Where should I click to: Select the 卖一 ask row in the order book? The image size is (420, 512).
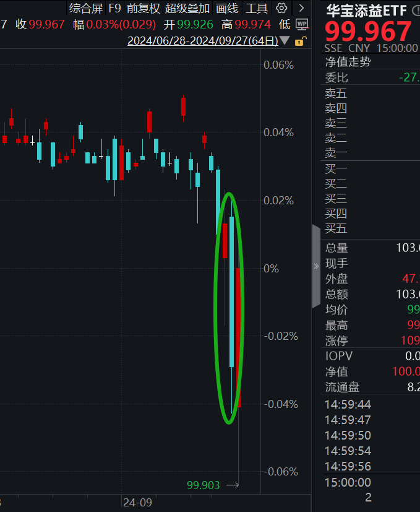tap(336, 153)
